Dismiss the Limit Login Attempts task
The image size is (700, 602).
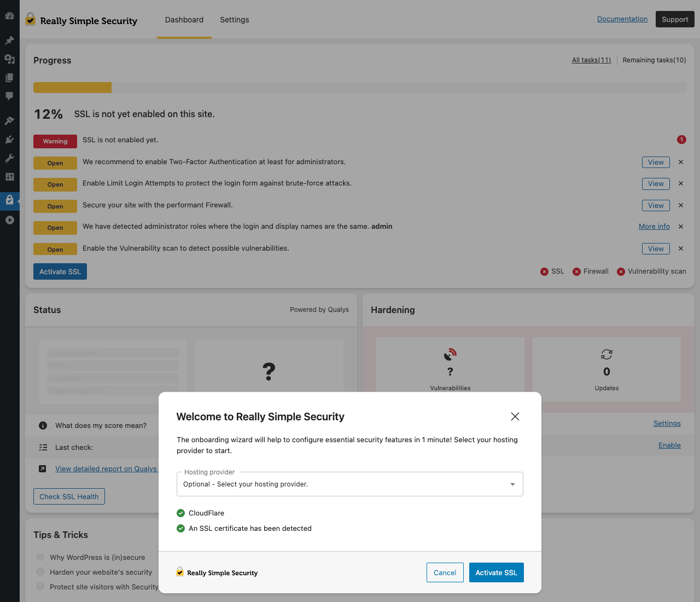click(681, 183)
